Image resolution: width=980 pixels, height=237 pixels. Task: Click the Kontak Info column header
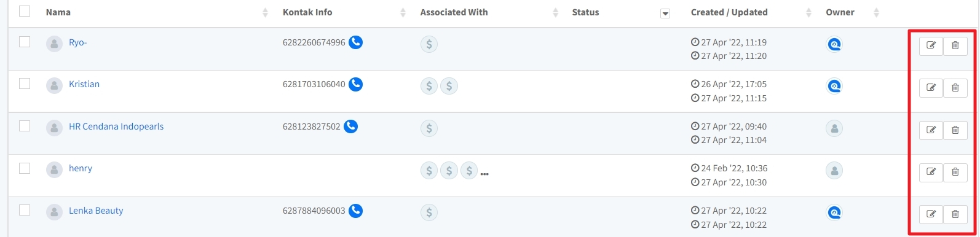307,12
